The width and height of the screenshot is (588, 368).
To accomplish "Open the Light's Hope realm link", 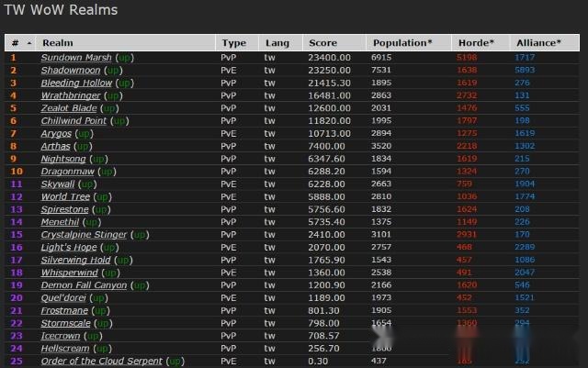I will pyautogui.click(x=69, y=248).
